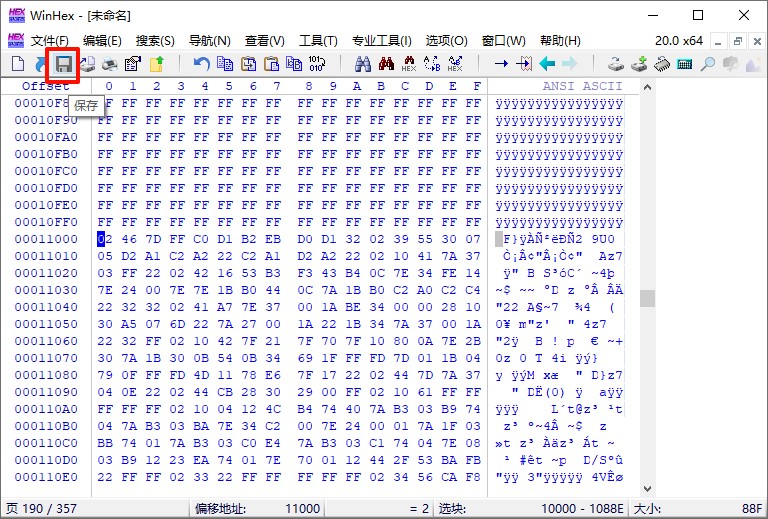The width and height of the screenshot is (768, 519).
Task: Click the Offset column header
Action: 46,86
